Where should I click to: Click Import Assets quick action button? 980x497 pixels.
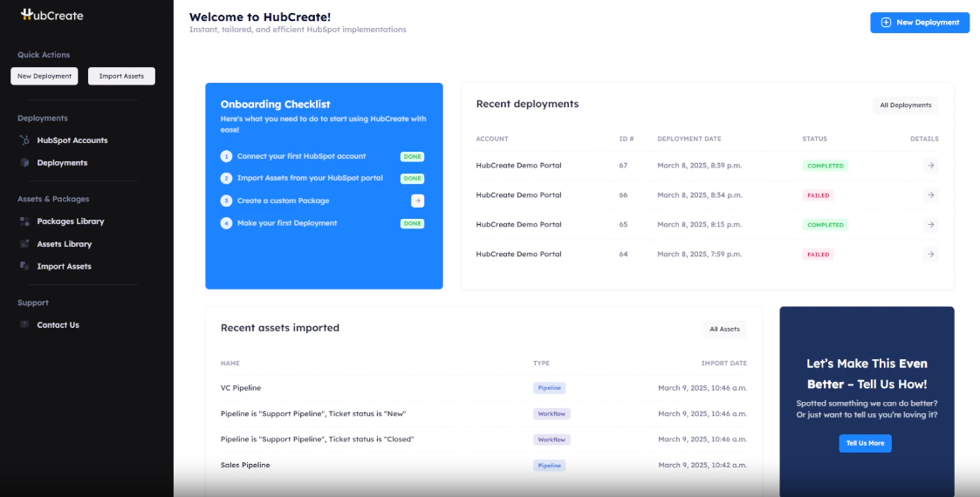pyautogui.click(x=121, y=76)
